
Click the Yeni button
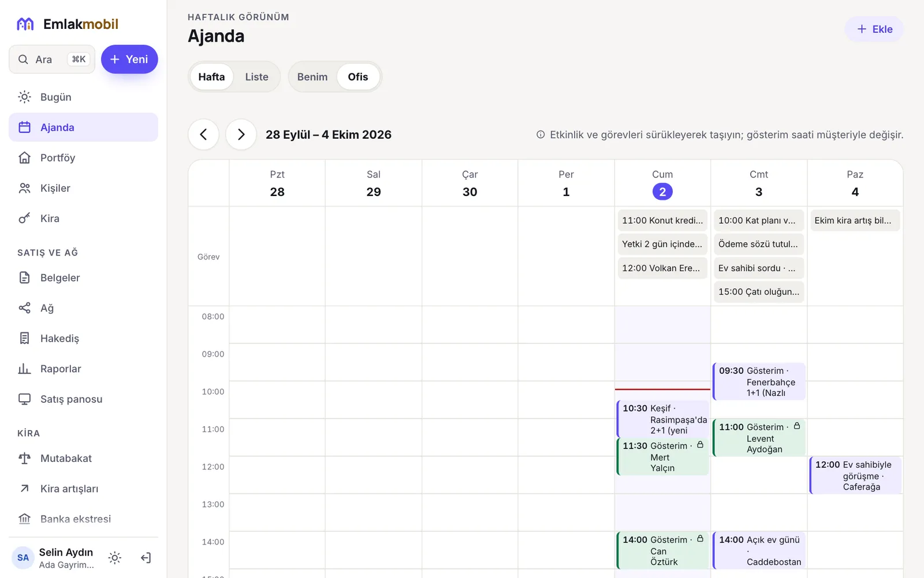click(129, 60)
